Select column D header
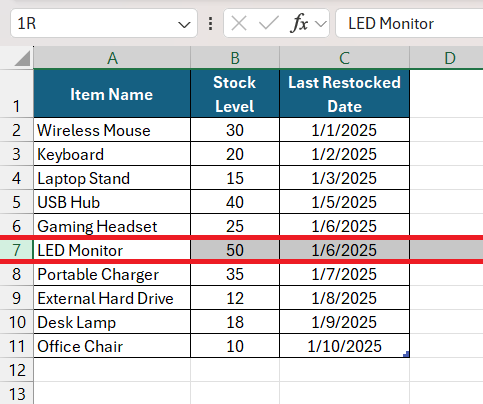Screen dimensions: 483x404 point(447,58)
